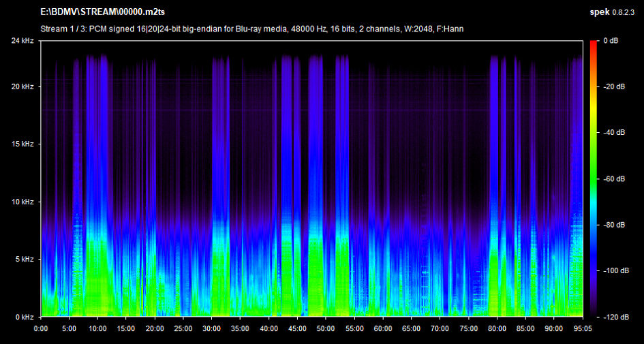Select the 24 kHz frequency axis label

[23, 41]
